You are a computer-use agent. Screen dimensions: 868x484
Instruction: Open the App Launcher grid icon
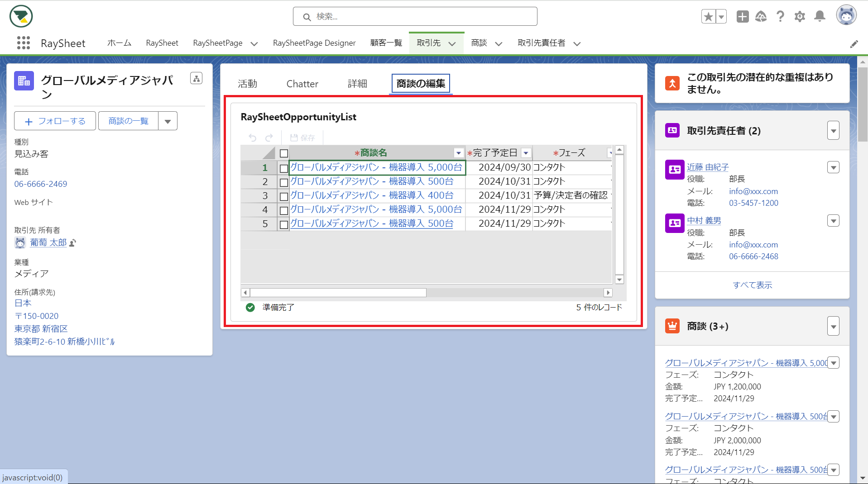tap(24, 43)
